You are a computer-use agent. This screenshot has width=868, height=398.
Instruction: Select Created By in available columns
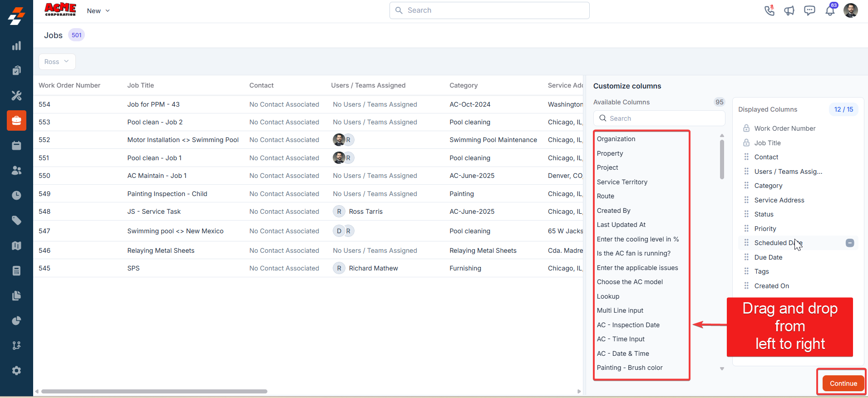[x=614, y=211]
